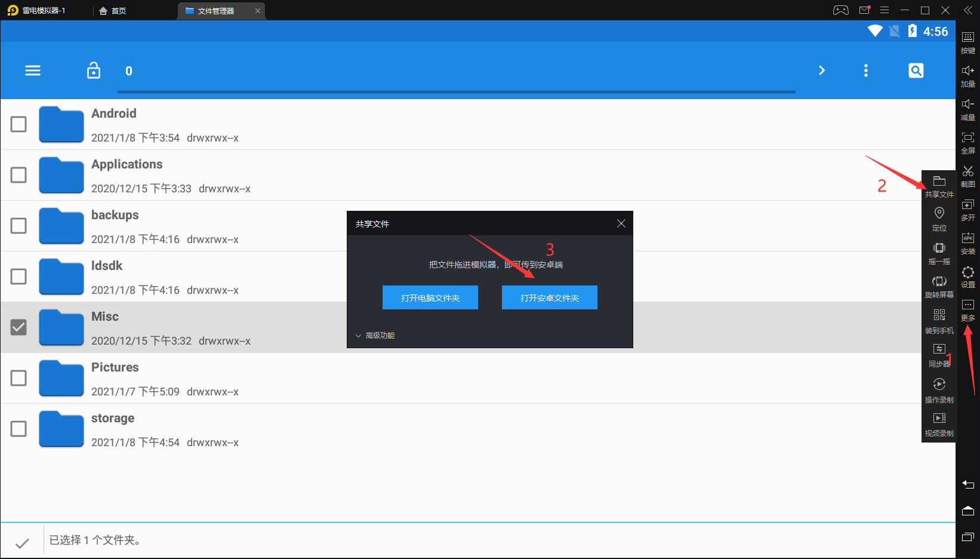Tick the Pictures folder checkbox

click(x=19, y=378)
